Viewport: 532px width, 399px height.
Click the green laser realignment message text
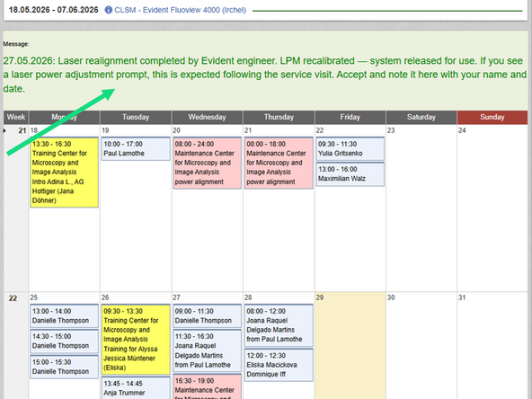265,75
